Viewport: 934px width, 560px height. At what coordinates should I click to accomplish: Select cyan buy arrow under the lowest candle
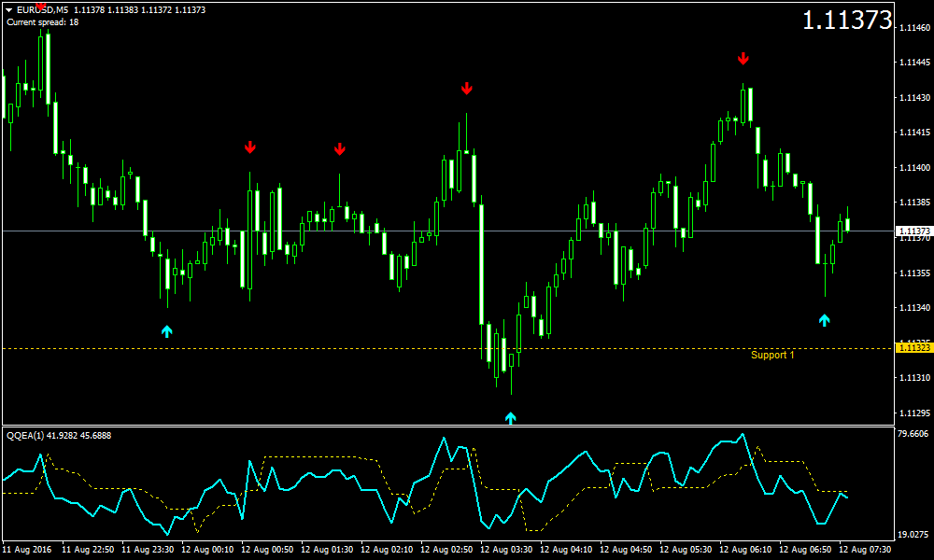pos(510,417)
